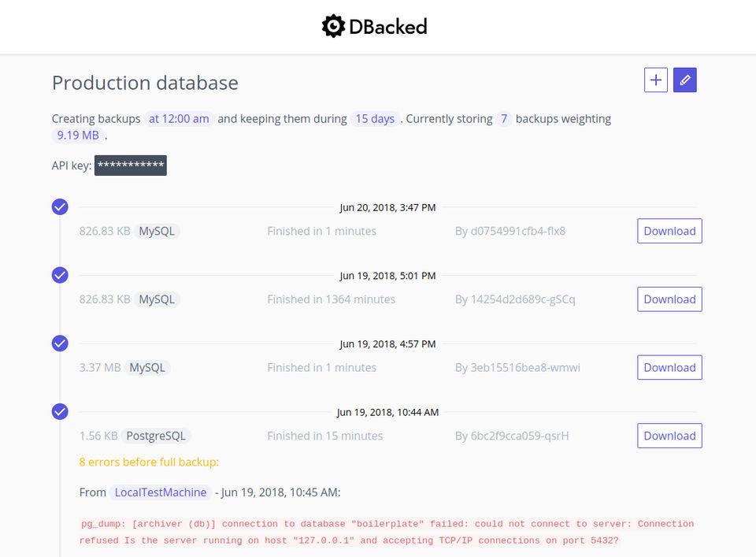Click the 'at 12:00 am' schedule badge
Viewport: 756px width, 557px height.
click(179, 119)
